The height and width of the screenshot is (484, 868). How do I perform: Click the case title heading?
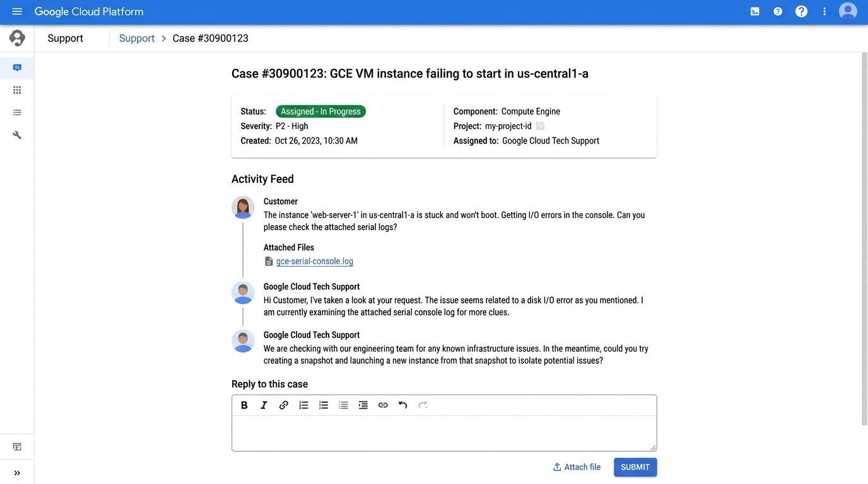click(410, 74)
